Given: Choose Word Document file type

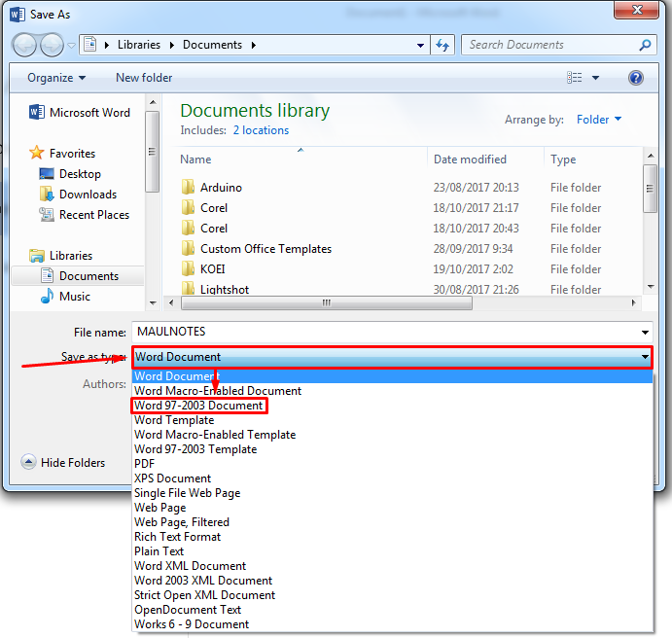Looking at the screenshot, I should point(393,376).
